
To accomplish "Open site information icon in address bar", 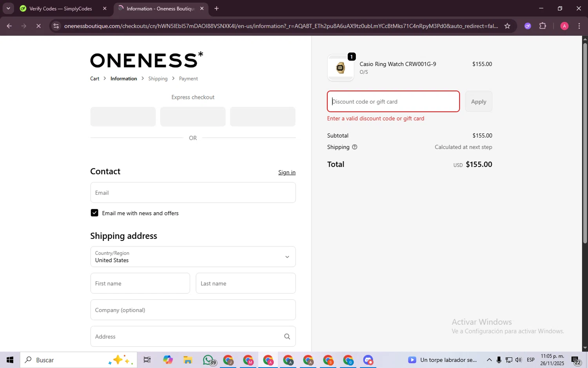I will tap(56, 26).
